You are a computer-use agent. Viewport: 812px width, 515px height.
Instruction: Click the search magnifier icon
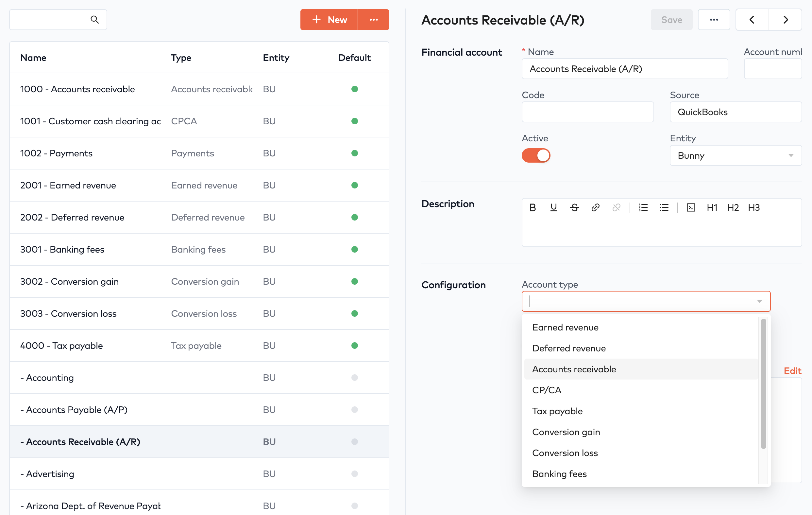pyautogui.click(x=95, y=20)
